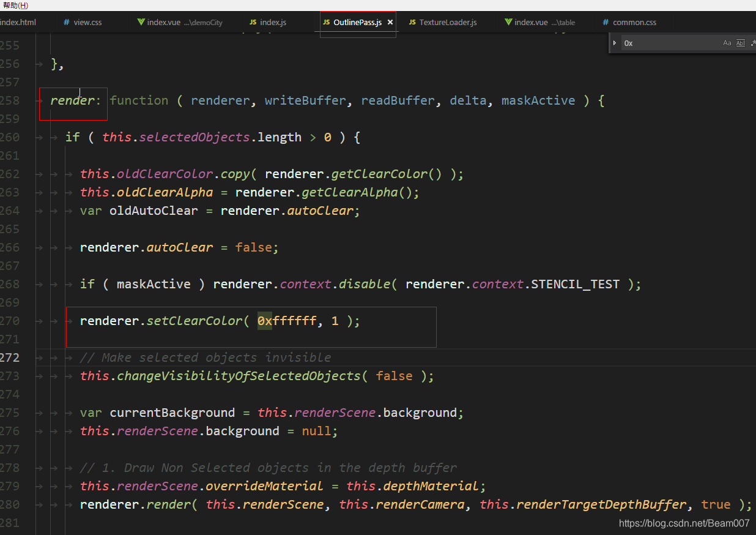This screenshot has width=756, height=535.
Task: Click 'writeBuffer' parameter in render signature
Action: point(305,100)
